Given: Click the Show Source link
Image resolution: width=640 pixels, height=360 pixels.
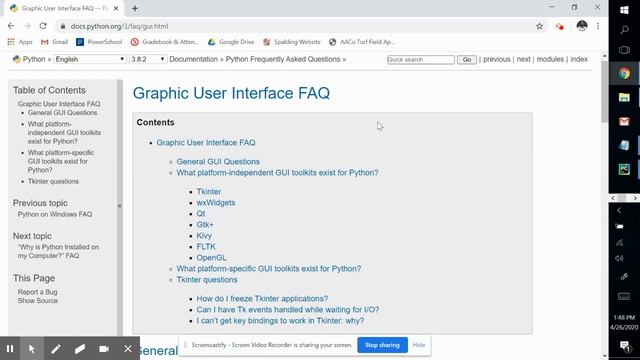Looking at the screenshot, I should point(38,300).
